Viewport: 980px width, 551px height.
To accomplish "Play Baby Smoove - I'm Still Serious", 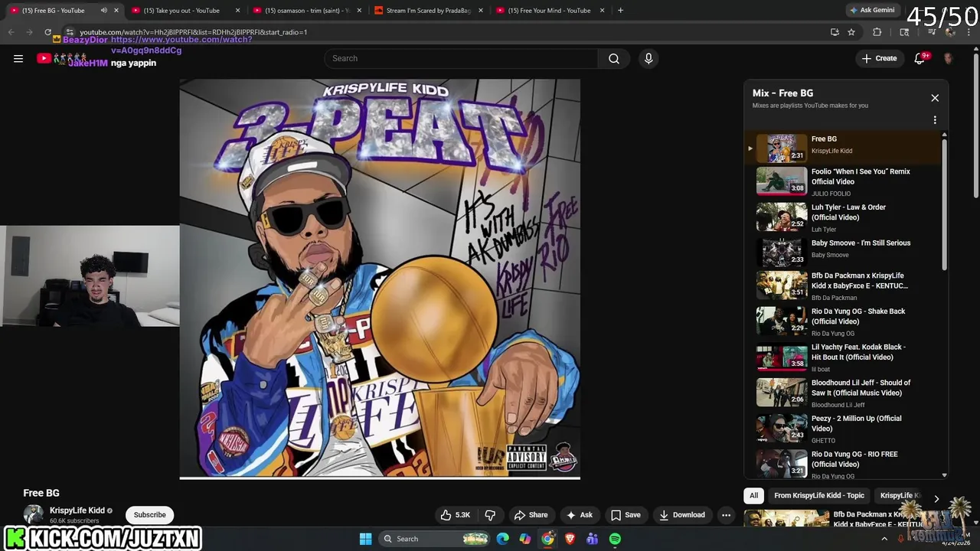I will pos(845,253).
